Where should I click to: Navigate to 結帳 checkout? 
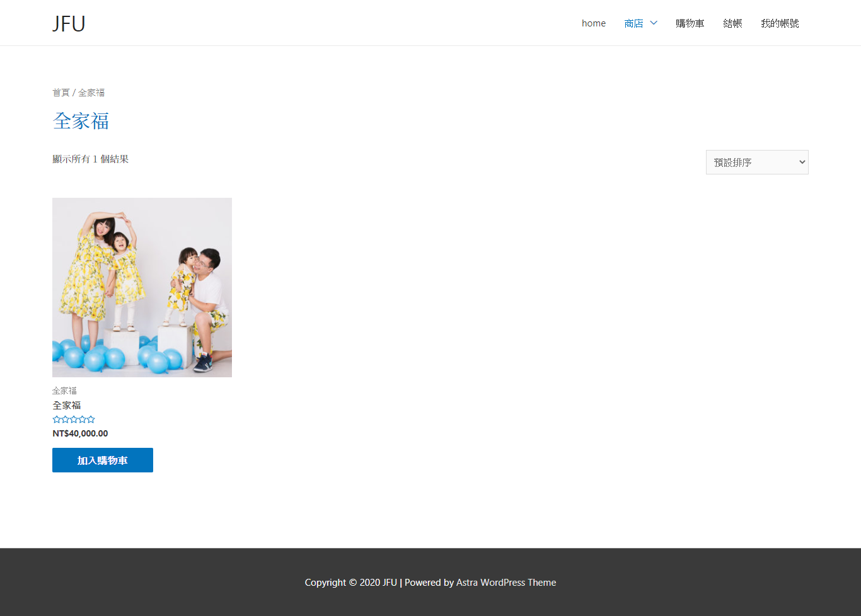[x=732, y=23]
